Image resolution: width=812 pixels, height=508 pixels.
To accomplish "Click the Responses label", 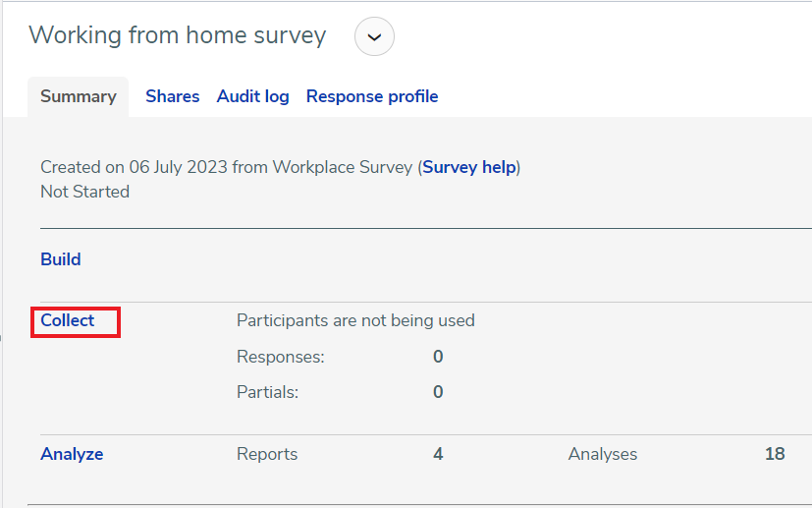I will pos(281,357).
